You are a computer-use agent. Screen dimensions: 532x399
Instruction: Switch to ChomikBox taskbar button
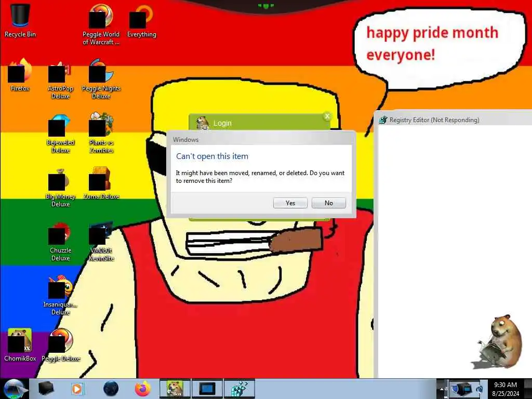click(x=175, y=389)
